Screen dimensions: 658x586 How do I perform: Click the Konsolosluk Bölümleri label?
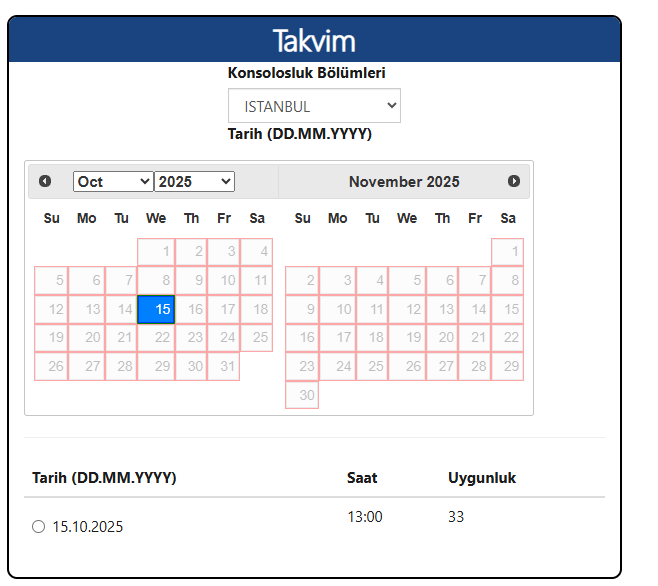306,73
